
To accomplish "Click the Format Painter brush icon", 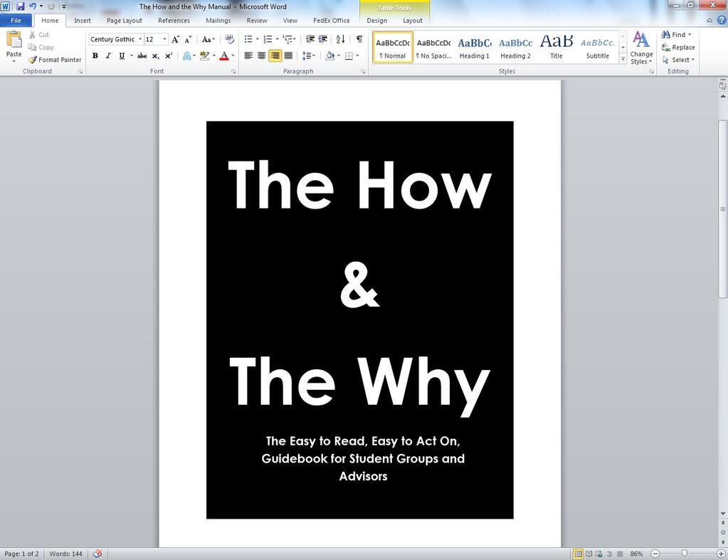I will (33, 60).
